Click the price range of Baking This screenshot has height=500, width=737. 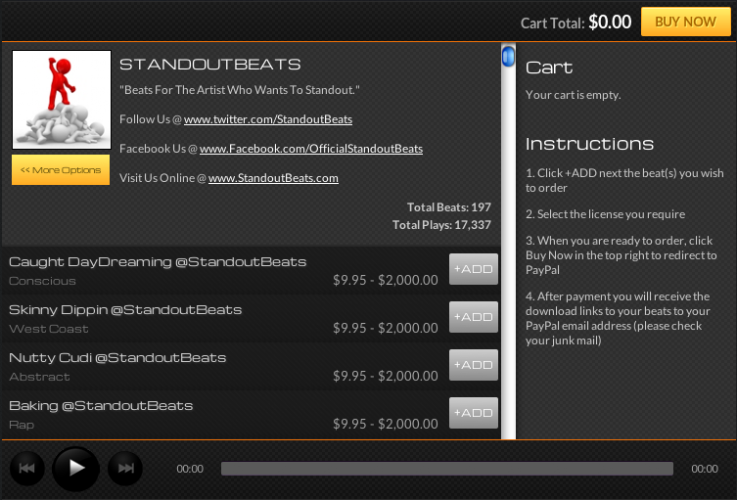coord(385,424)
